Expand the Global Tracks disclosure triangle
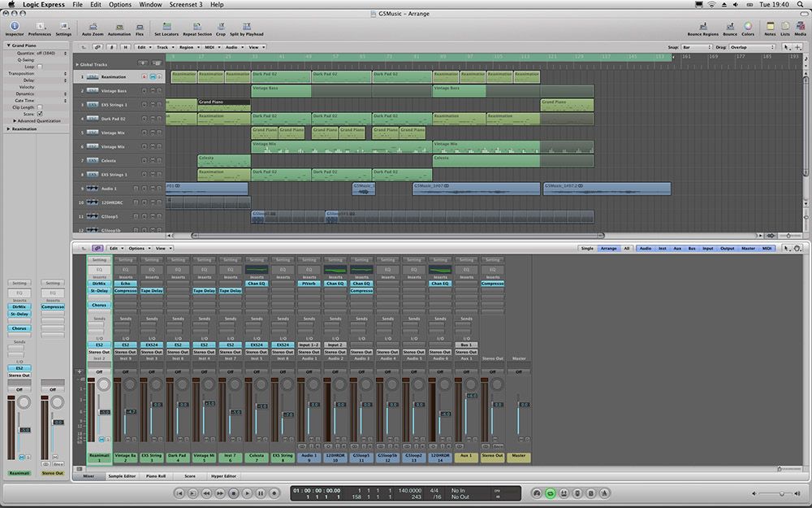 pos(77,65)
